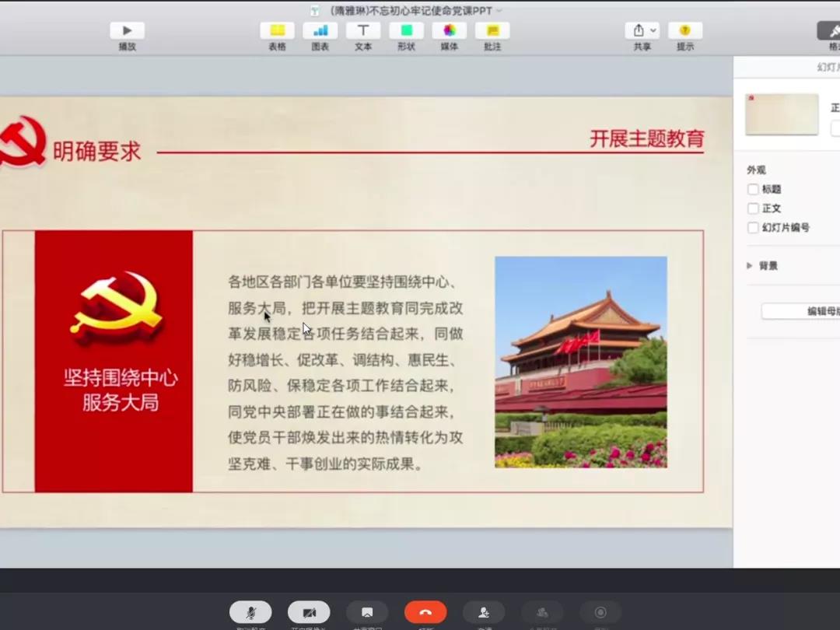Toggle the 幻灯片编号 slide number checkbox

(x=753, y=228)
